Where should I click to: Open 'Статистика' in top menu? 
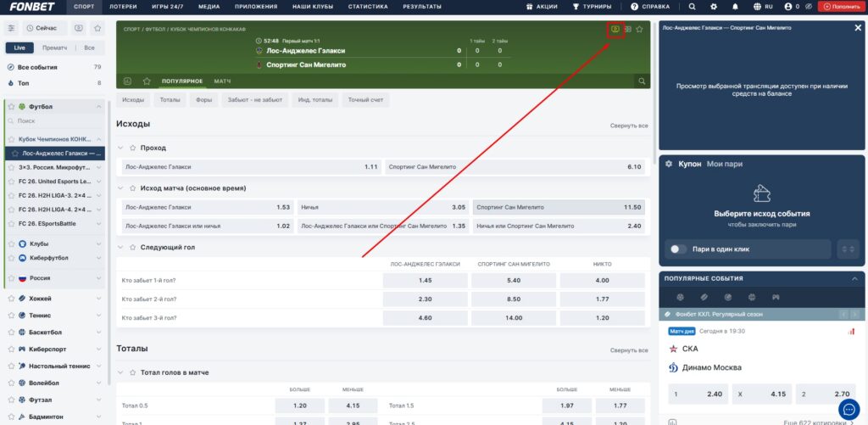point(367,6)
